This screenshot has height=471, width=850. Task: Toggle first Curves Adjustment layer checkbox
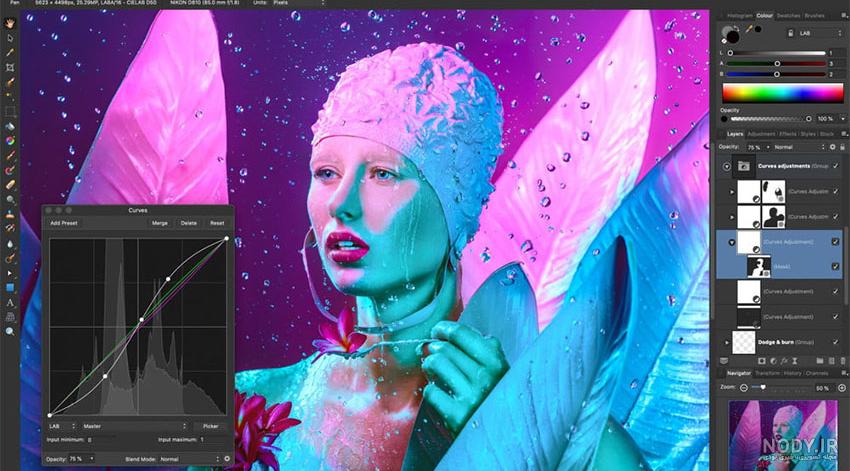(835, 191)
